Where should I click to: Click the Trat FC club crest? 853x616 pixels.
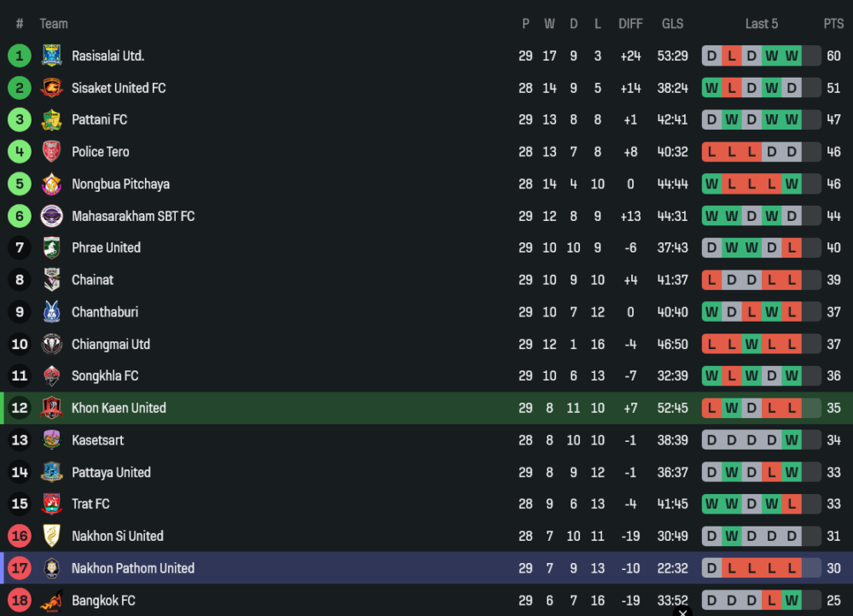coord(51,504)
